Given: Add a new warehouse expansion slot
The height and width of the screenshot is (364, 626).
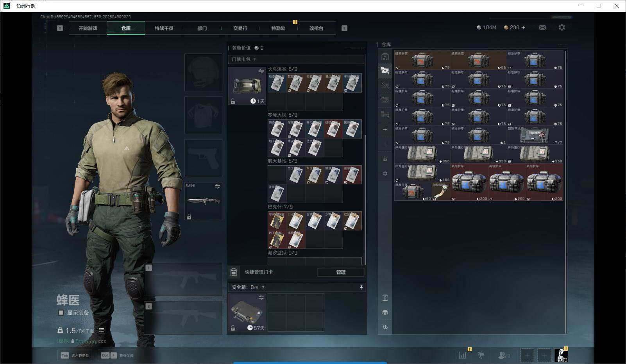Looking at the screenshot, I should click(x=385, y=129).
